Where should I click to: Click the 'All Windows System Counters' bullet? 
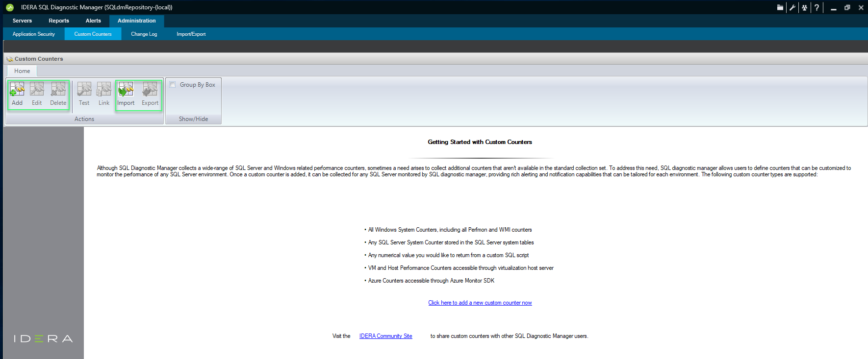[x=450, y=230]
